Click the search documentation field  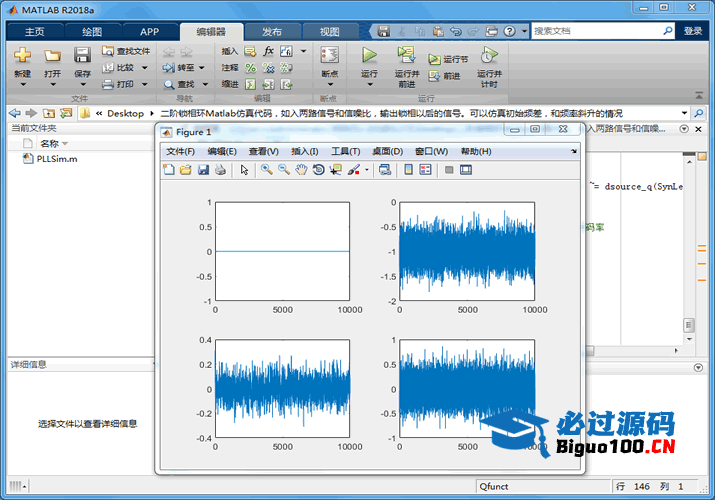pos(597,31)
